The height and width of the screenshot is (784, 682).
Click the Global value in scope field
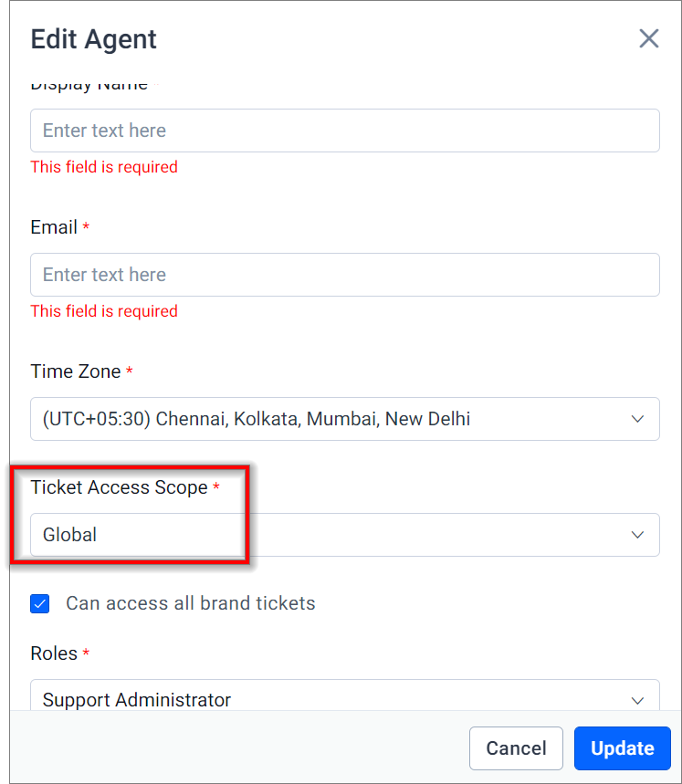point(69,535)
